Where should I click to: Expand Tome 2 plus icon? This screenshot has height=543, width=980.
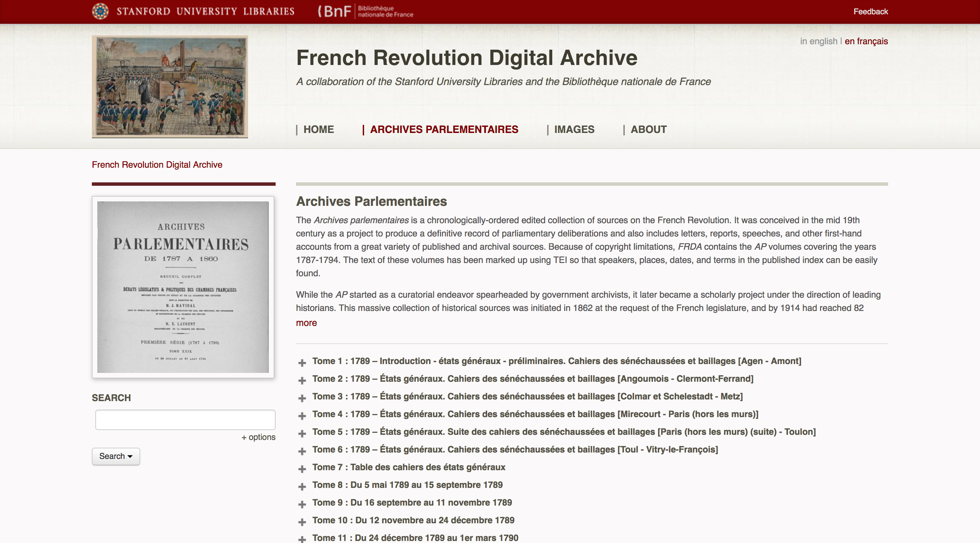[x=302, y=380]
